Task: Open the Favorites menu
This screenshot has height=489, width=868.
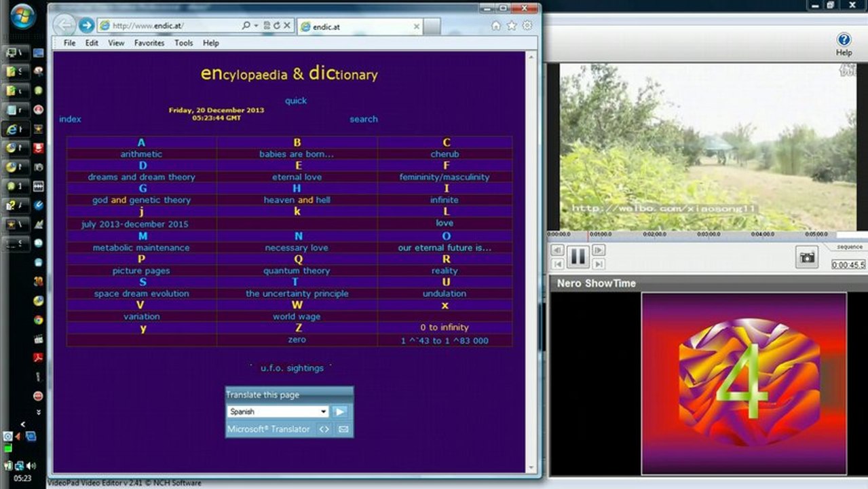Action: (149, 43)
